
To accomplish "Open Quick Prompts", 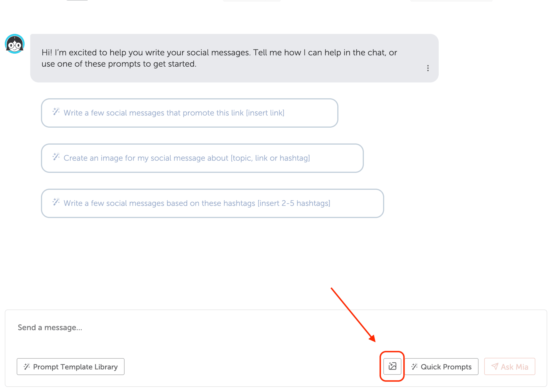I will click(442, 366).
